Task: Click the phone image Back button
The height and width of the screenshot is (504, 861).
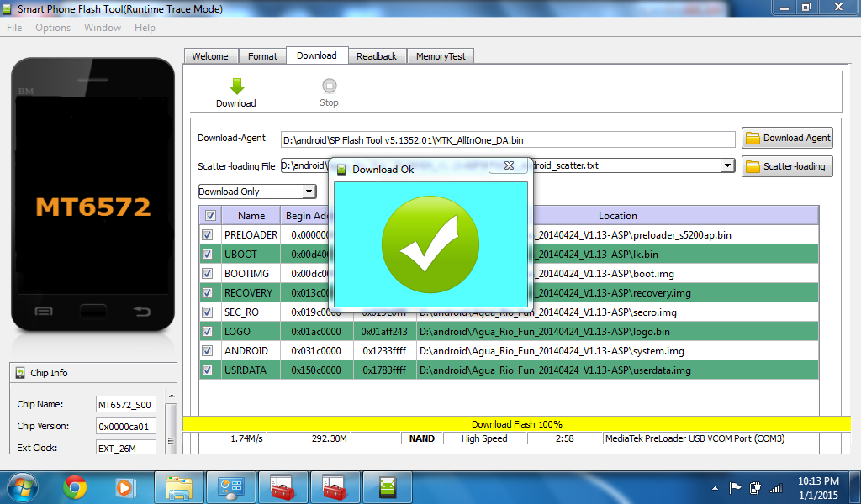Action: [141, 312]
